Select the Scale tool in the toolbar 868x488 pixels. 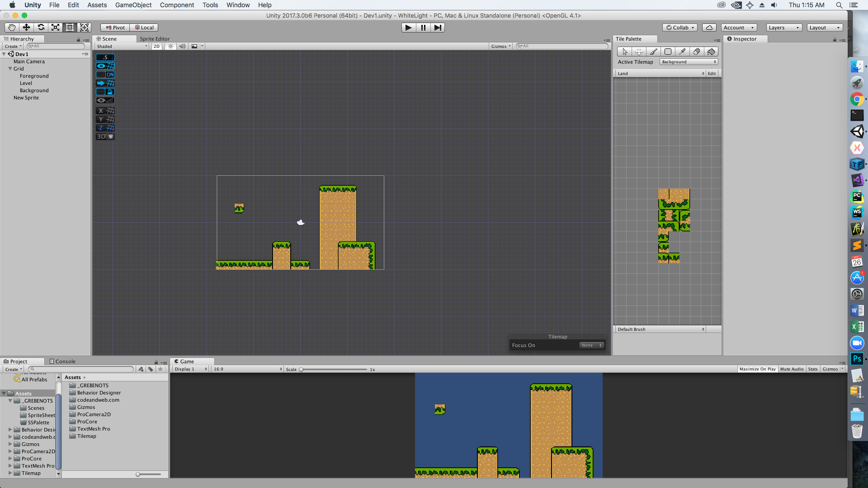55,28
